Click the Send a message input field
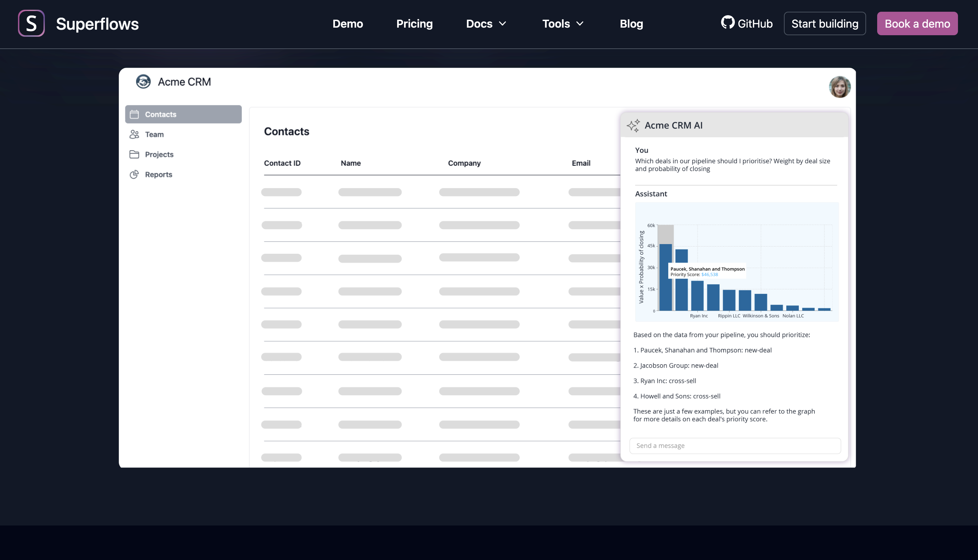The width and height of the screenshot is (978, 560). (x=735, y=445)
